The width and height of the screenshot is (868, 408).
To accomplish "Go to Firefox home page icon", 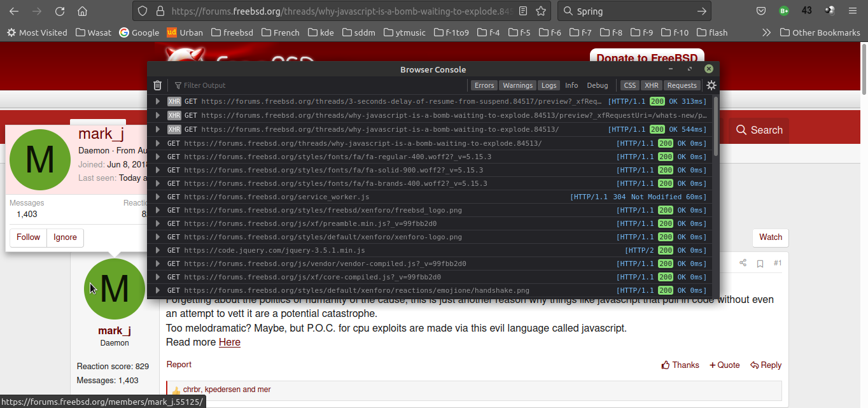I will tap(82, 11).
